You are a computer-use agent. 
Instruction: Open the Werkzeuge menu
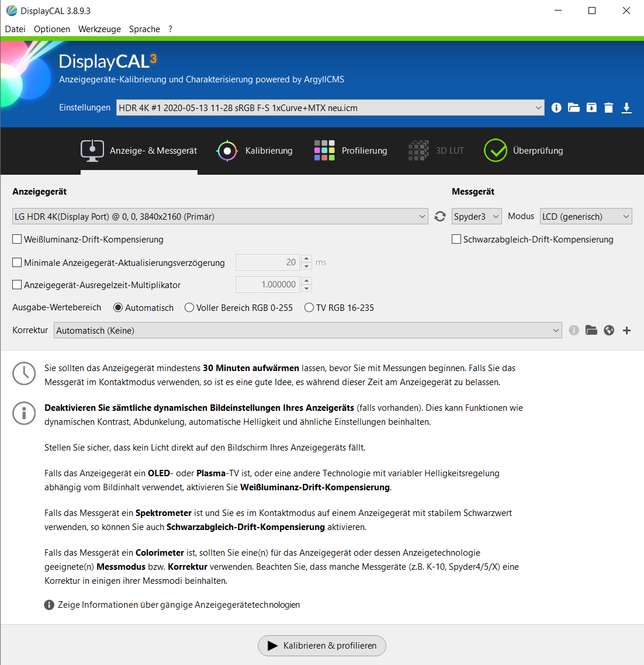[x=100, y=29]
